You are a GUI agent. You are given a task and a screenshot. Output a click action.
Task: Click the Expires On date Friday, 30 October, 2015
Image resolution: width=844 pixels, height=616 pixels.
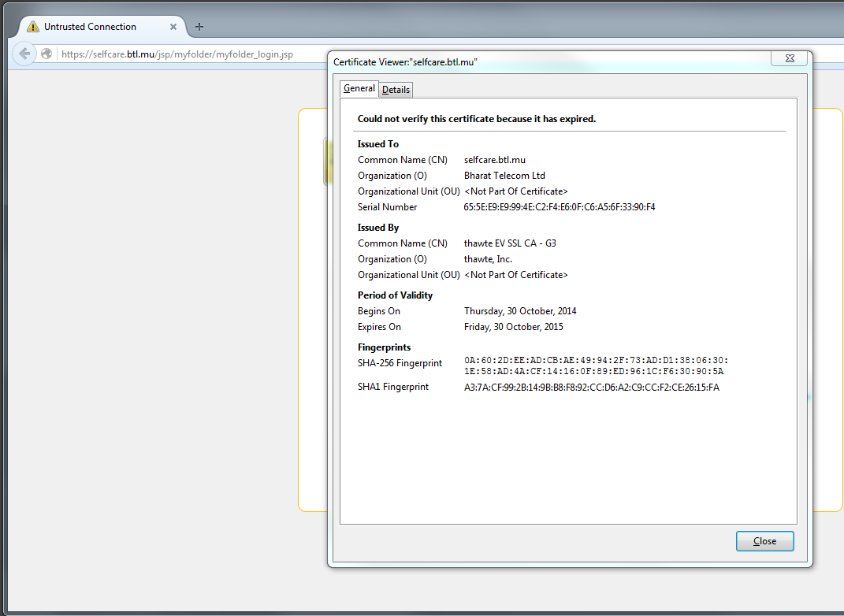click(514, 327)
